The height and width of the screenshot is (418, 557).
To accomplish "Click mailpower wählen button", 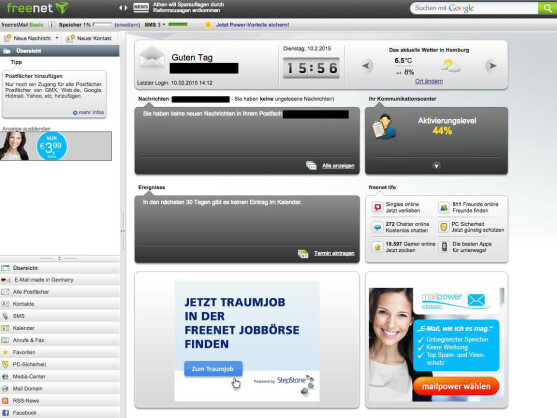I will [x=456, y=386].
